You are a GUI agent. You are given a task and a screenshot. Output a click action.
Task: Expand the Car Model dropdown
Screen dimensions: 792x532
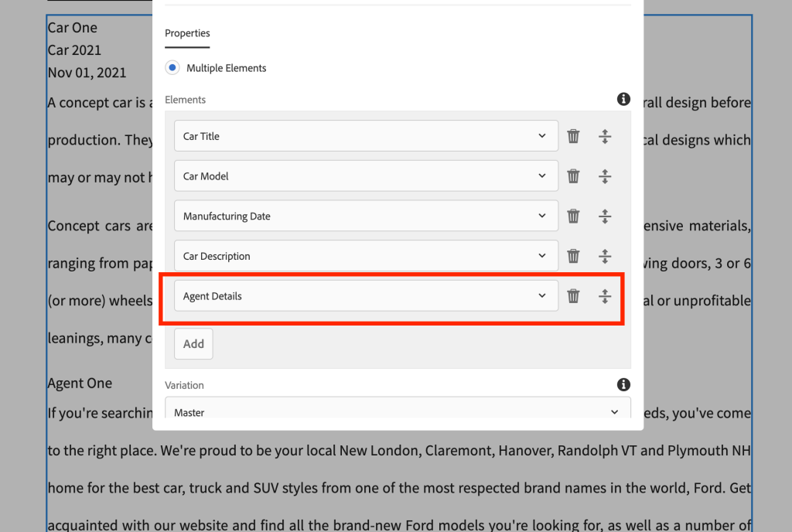(366, 176)
